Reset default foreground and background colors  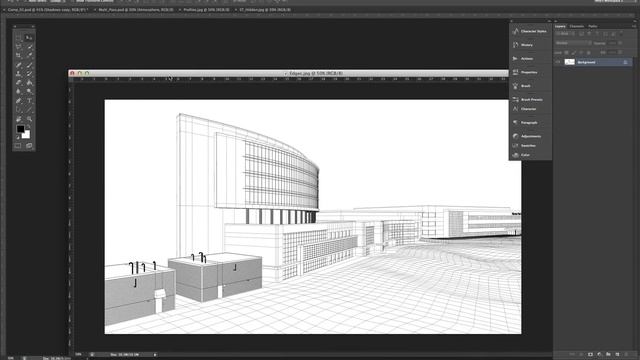pos(18,138)
